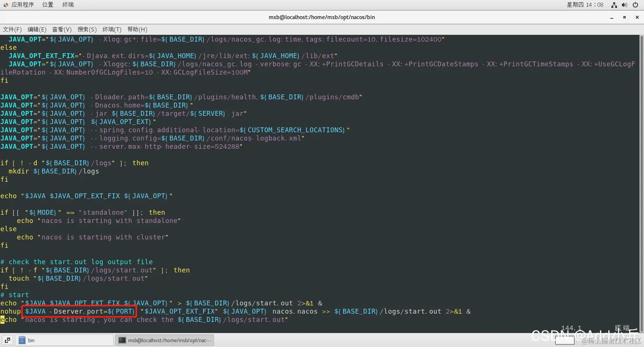
Task: Click text 'nacos is starting with cluster'
Action: pos(103,237)
